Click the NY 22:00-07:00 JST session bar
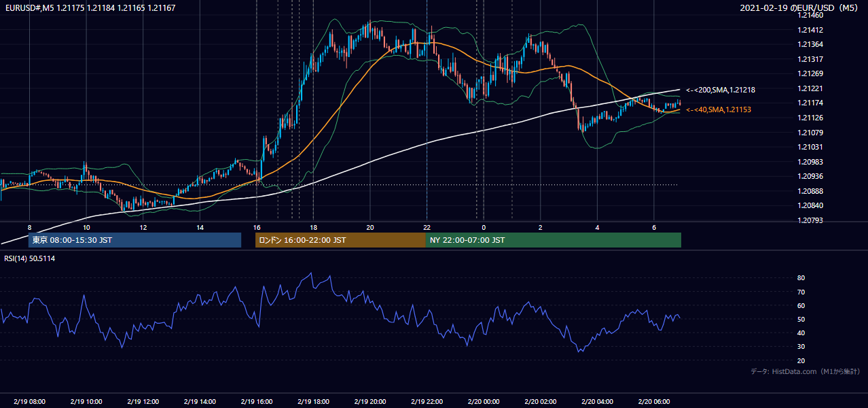Image resolution: width=868 pixels, height=408 pixels. point(554,240)
